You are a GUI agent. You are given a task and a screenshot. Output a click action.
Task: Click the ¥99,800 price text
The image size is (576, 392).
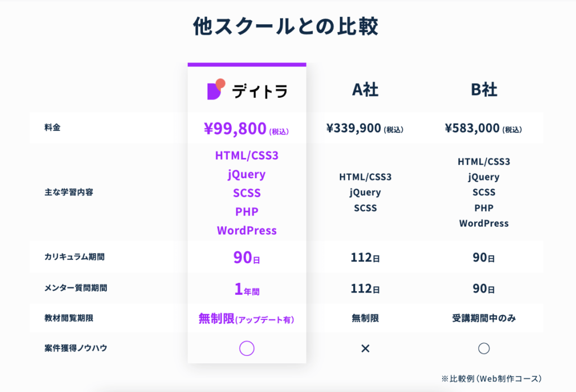(235, 129)
